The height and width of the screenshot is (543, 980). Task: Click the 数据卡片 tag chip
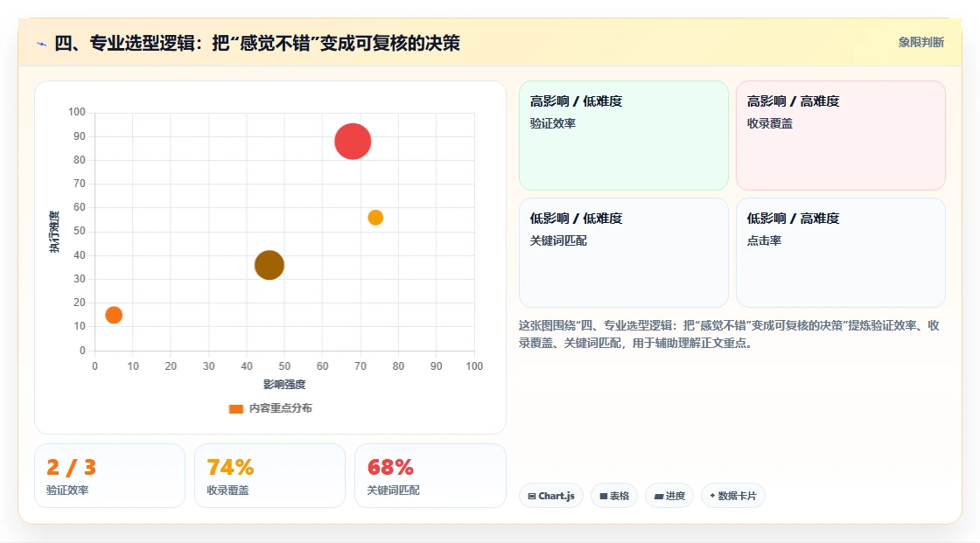(733, 496)
